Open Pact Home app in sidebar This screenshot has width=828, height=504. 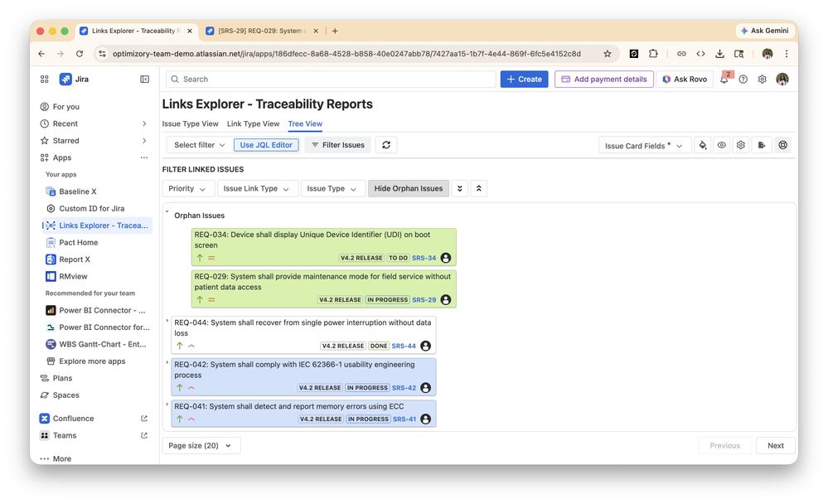tap(78, 243)
